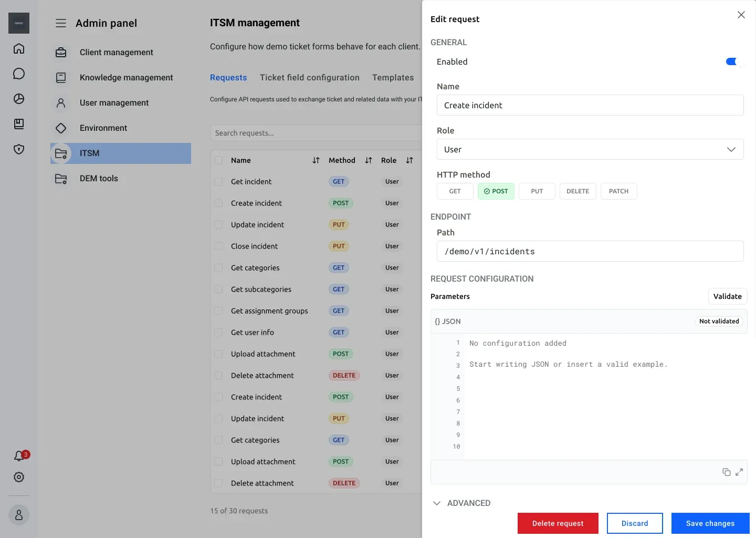Close the Edit request panel
756x538 pixels.
click(x=741, y=15)
